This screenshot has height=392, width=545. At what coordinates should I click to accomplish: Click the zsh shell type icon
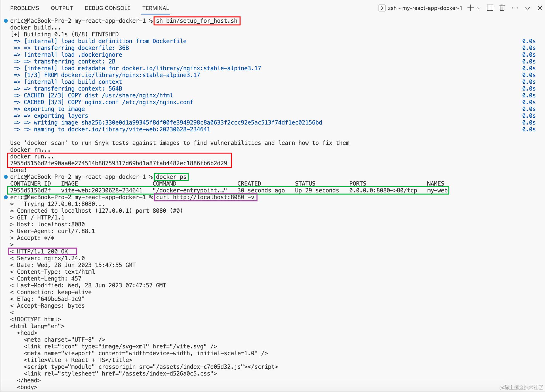(382, 8)
